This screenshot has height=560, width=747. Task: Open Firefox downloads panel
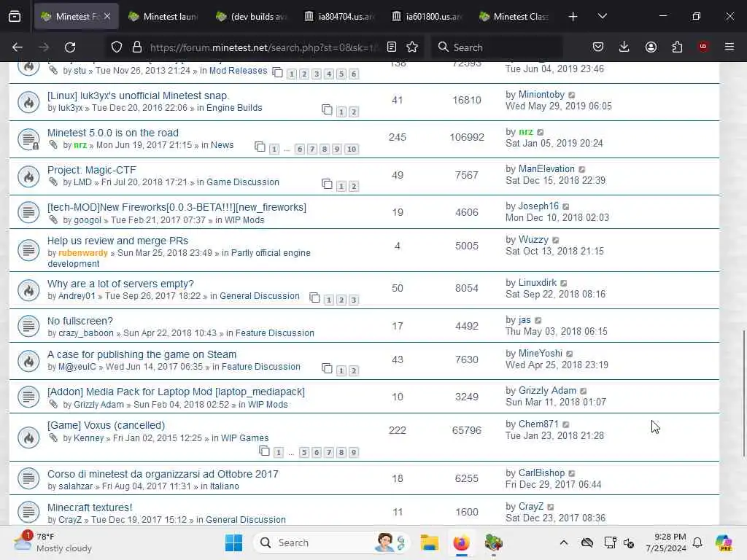[x=624, y=47]
